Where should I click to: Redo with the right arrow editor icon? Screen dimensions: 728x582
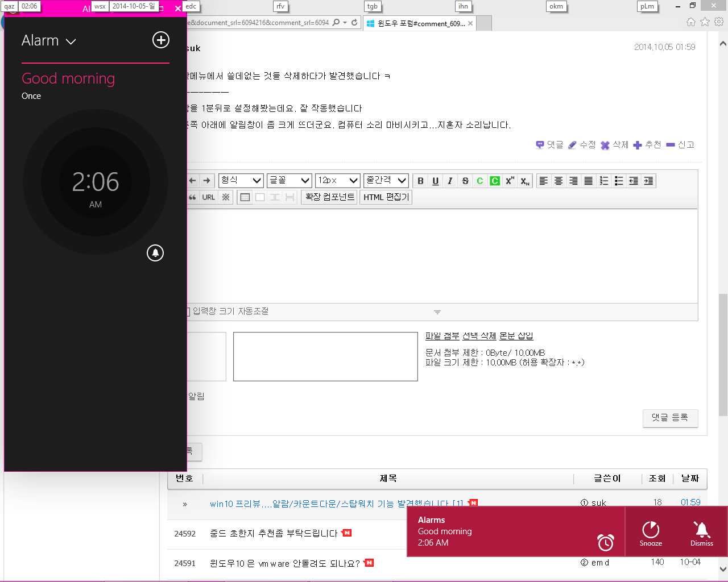coord(207,181)
